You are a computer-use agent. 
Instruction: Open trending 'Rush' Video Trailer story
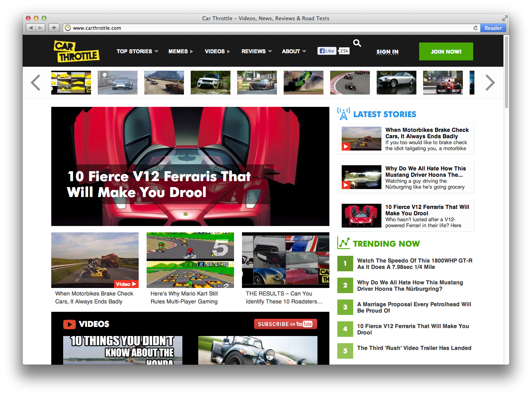click(414, 348)
